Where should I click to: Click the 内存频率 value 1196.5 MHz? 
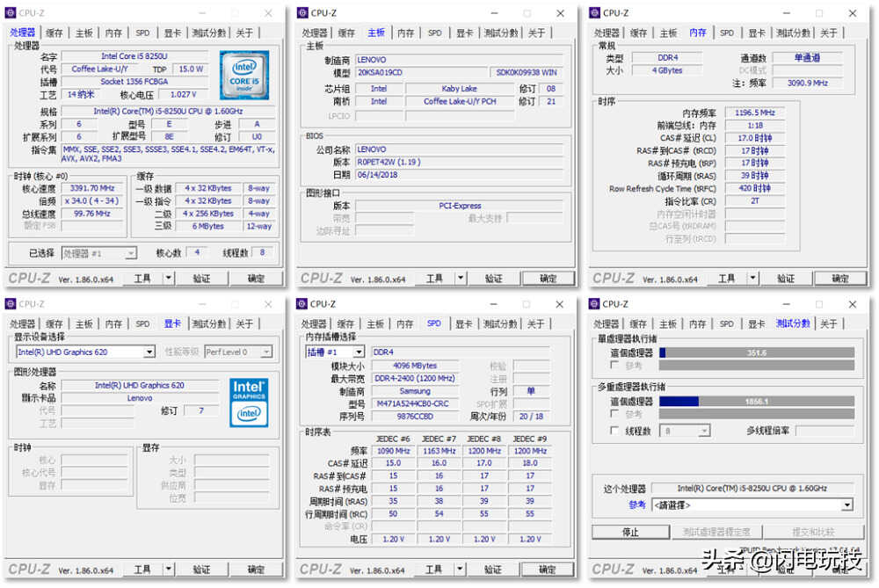(755, 113)
